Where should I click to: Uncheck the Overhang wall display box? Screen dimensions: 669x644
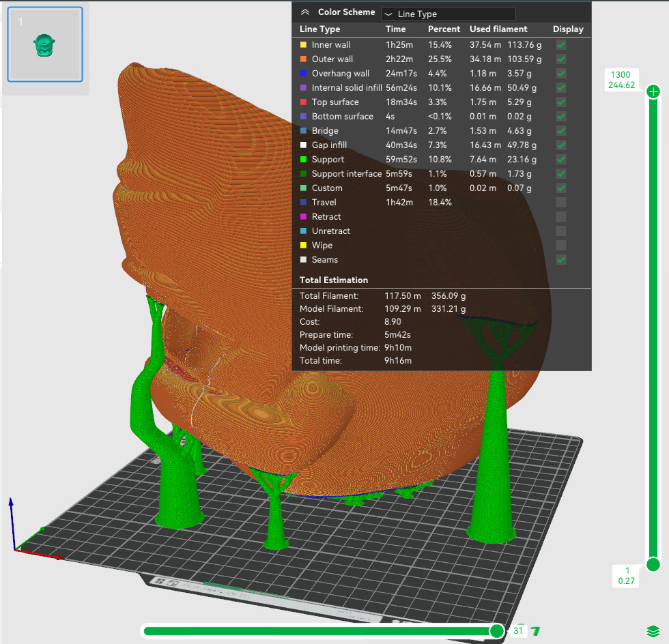pyautogui.click(x=561, y=74)
